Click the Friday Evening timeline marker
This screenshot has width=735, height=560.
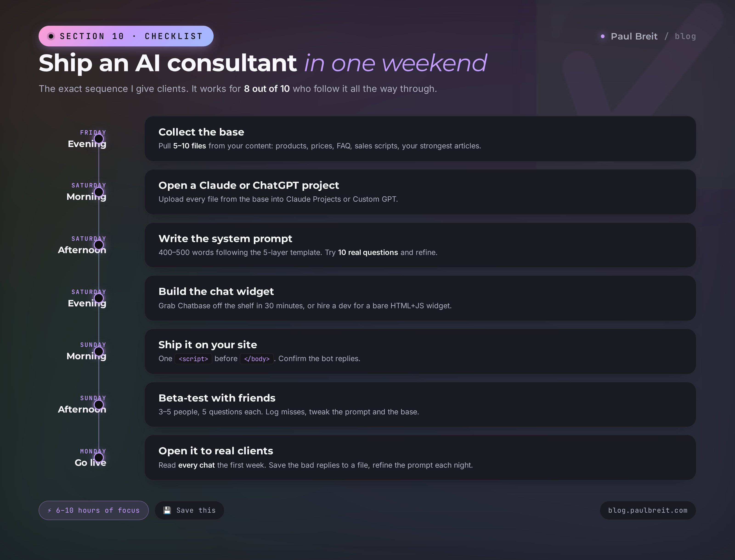coord(99,139)
